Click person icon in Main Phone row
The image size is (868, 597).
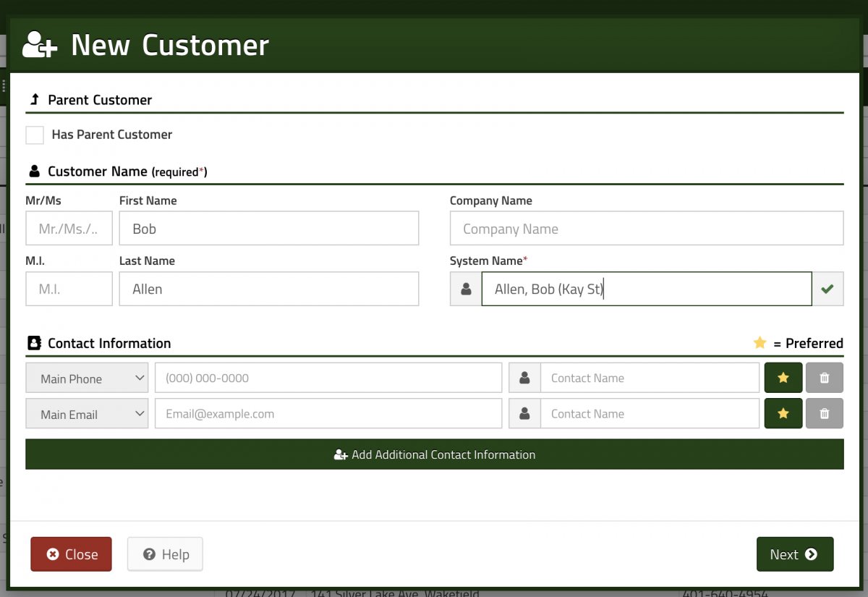(x=525, y=378)
